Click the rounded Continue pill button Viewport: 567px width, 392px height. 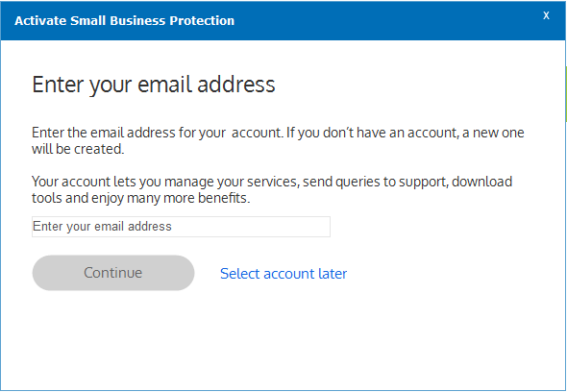click(x=113, y=273)
